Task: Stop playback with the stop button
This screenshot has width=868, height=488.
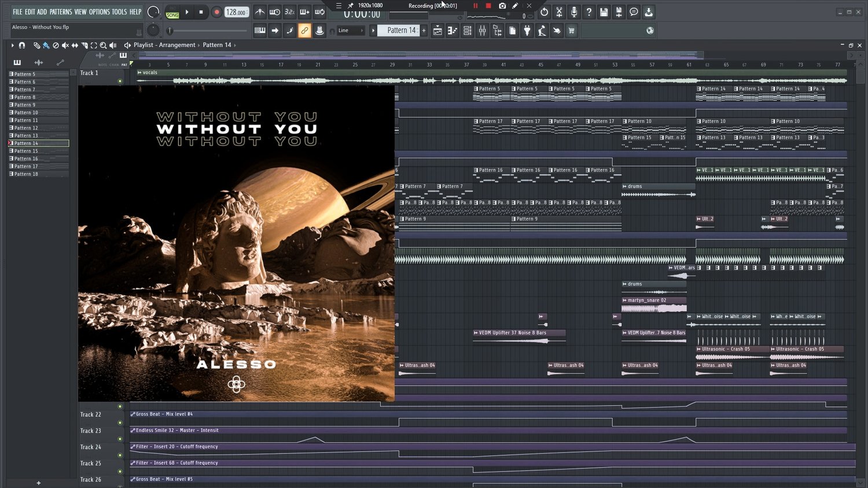Action: pyautogui.click(x=201, y=12)
